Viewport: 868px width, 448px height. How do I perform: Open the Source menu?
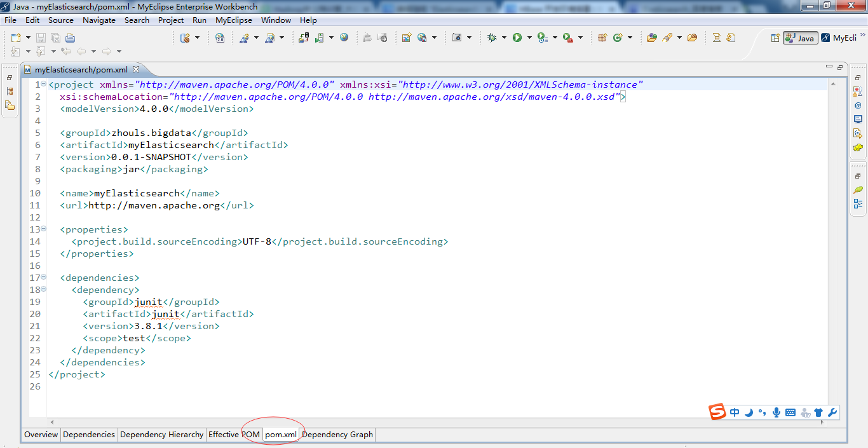pos(61,20)
